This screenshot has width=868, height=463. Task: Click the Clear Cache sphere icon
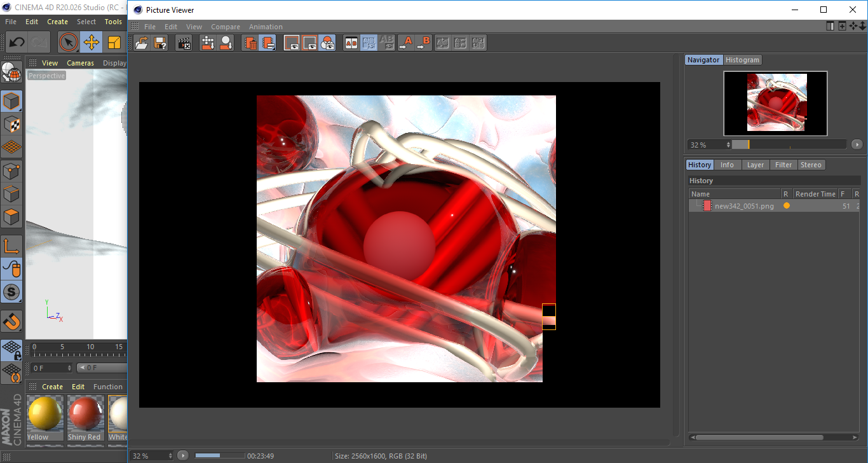pyautogui.click(x=226, y=43)
